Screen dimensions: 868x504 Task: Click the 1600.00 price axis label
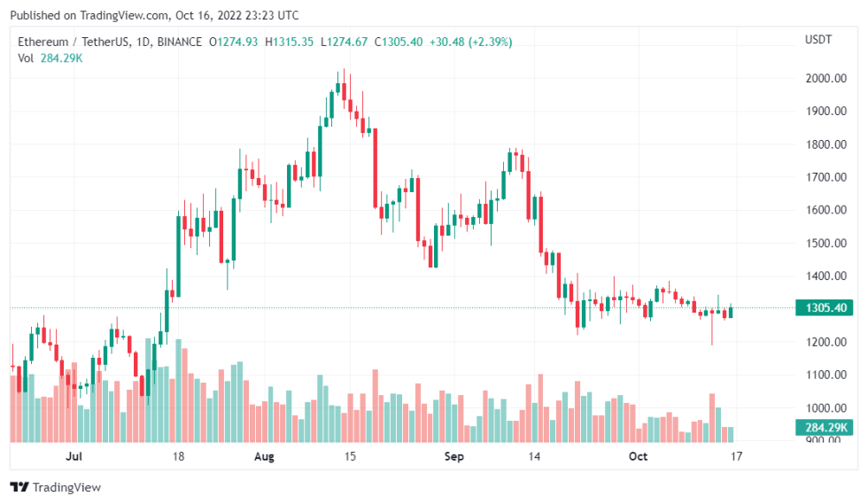point(825,211)
